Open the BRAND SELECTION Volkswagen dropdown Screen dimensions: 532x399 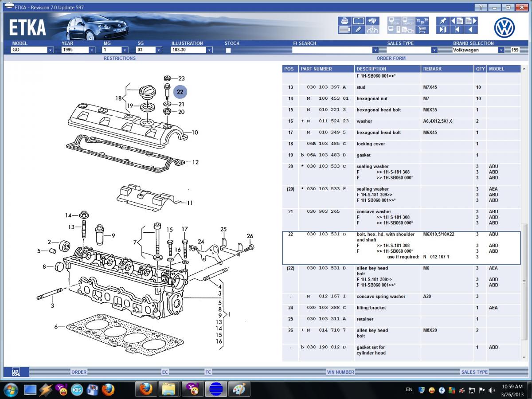tap(501, 50)
